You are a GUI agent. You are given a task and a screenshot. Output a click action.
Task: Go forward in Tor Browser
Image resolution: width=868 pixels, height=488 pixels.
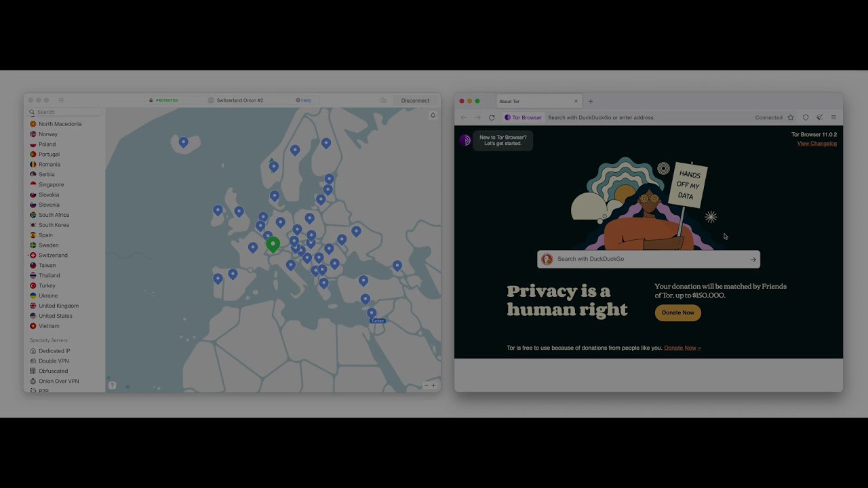477,118
